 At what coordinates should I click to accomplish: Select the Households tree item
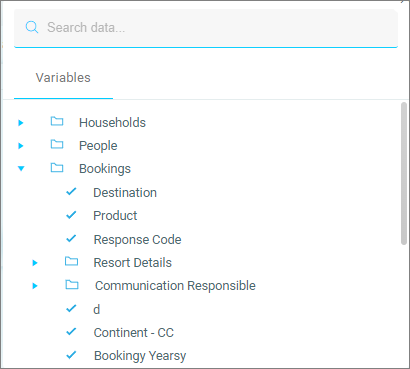pos(112,123)
